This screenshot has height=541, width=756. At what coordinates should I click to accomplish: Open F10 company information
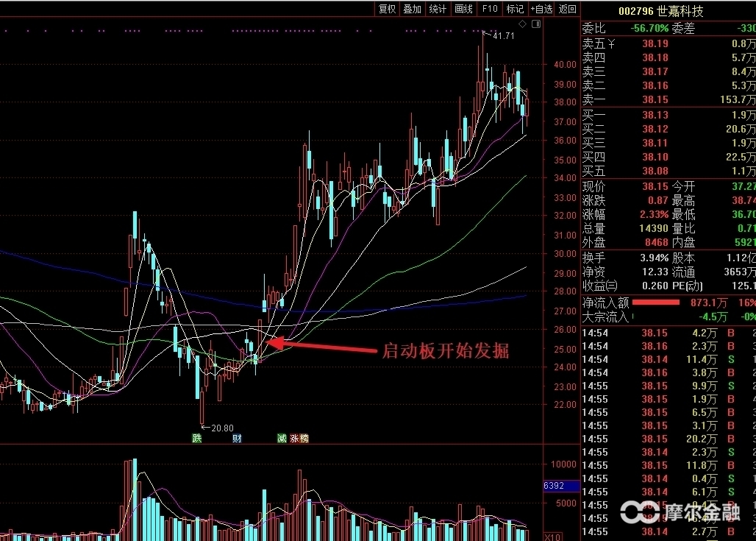point(490,9)
